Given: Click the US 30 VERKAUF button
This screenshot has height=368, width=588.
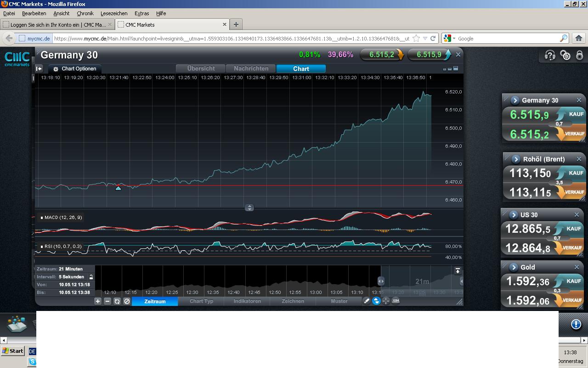Looking at the screenshot, I should pyautogui.click(x=570, y=248).
